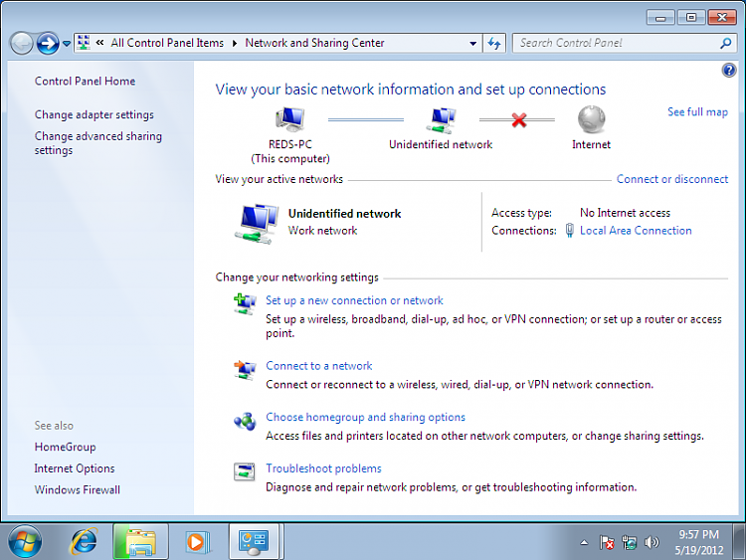Click the Show desktop strip
This screenshot has height=560, width=746.
[739, 541]
